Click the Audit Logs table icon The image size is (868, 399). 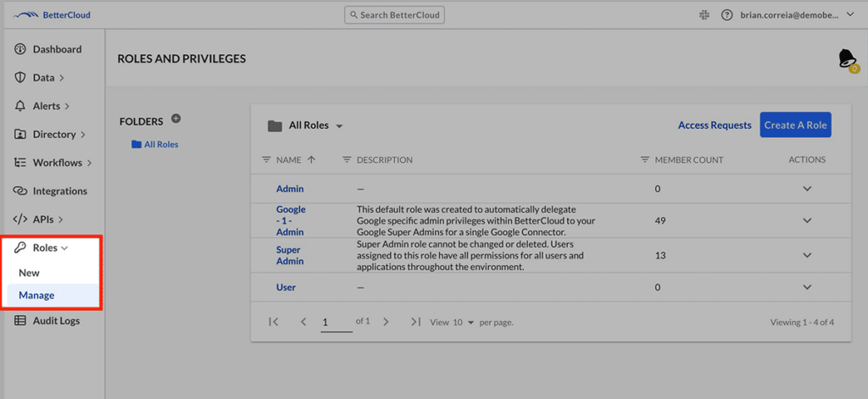tap(20, 320)
